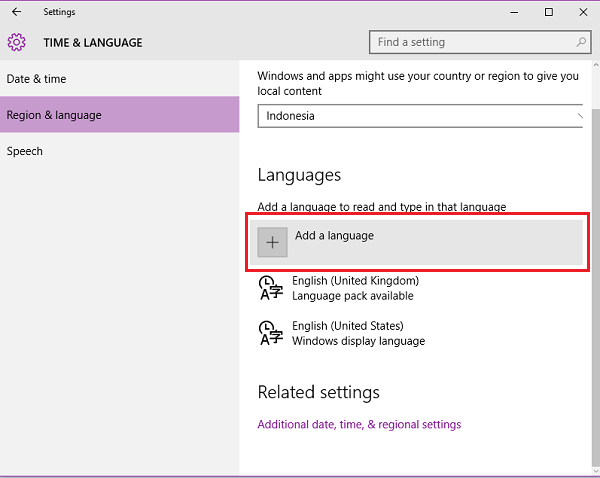Maximize the Settings window
This screenshot has width=600, height=478.
coord(548,12)
